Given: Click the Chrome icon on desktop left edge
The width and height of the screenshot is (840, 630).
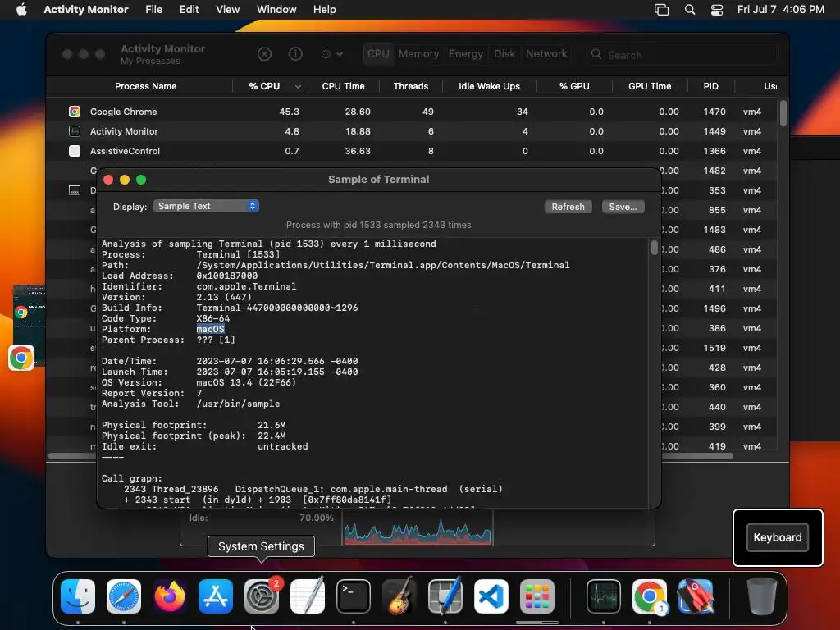Looking at the screenshot, I should 21,358.
